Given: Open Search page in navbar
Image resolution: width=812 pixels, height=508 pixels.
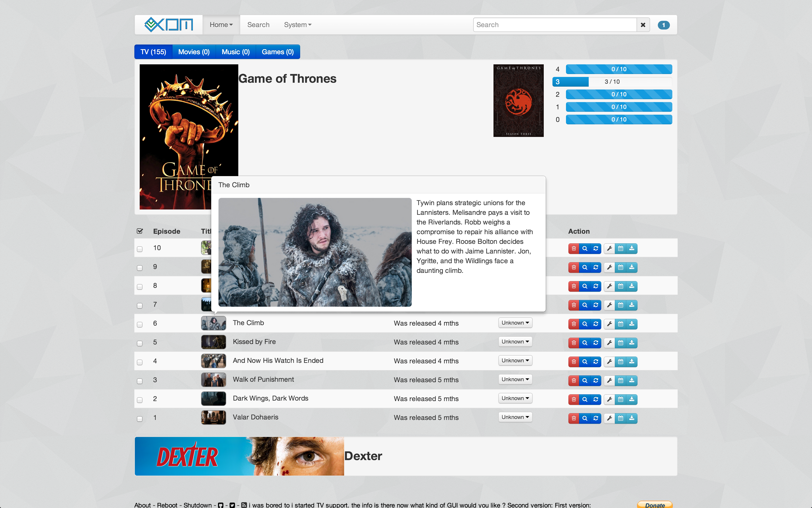Looking at the screenshot, I should pyautogui.click(x=258, y=25).
